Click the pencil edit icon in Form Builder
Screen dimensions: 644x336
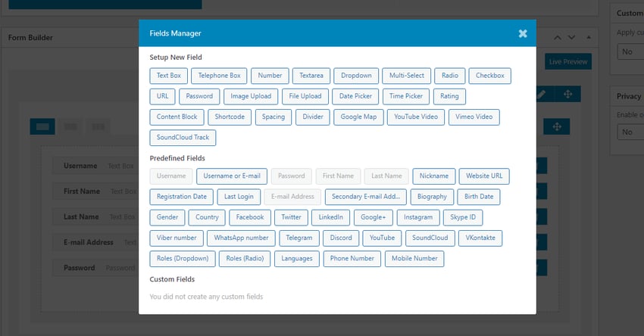click(x=540, y=95)
